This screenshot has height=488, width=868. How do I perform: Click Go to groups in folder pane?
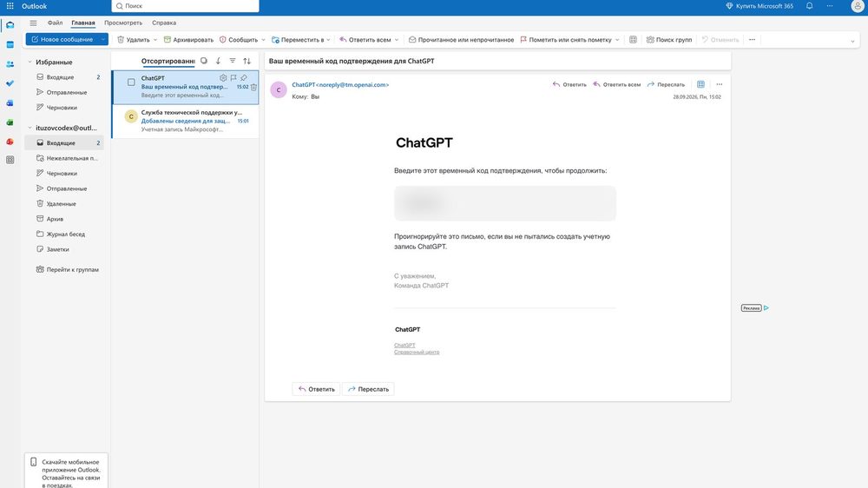point(67,269)
